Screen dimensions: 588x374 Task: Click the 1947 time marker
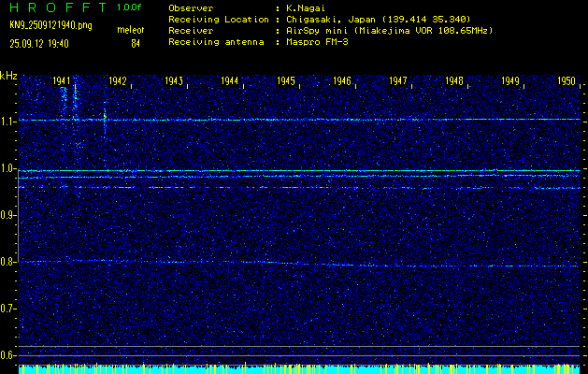(x=398, y=81)
